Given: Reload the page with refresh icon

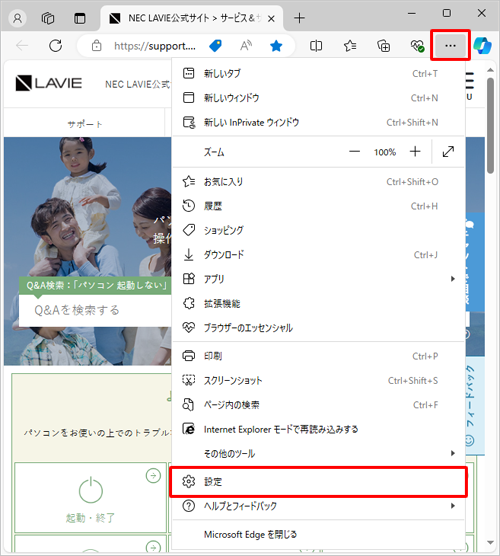Looking at the screenshot, I should pos(55,46).
